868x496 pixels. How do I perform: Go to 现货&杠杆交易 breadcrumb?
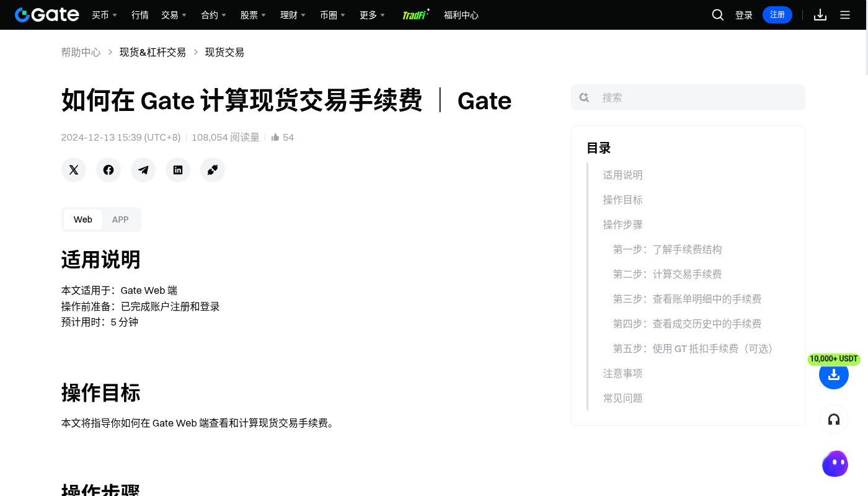click(x=153, y=52)
